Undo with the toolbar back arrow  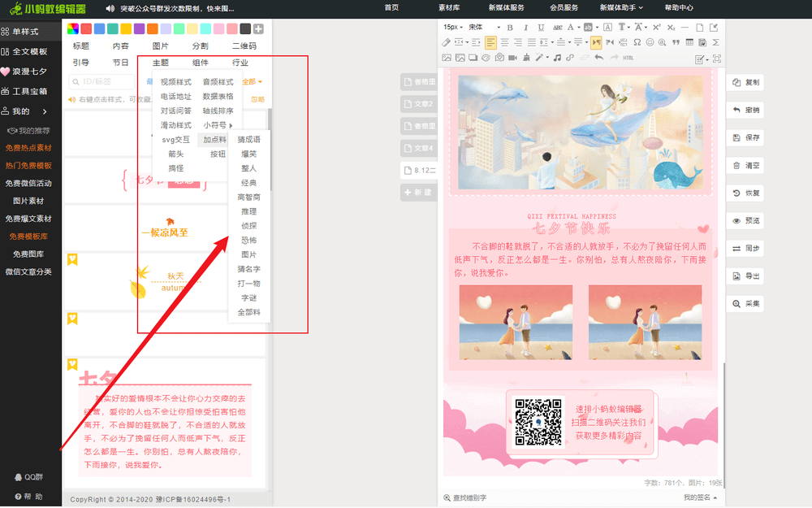pos(599,58)
